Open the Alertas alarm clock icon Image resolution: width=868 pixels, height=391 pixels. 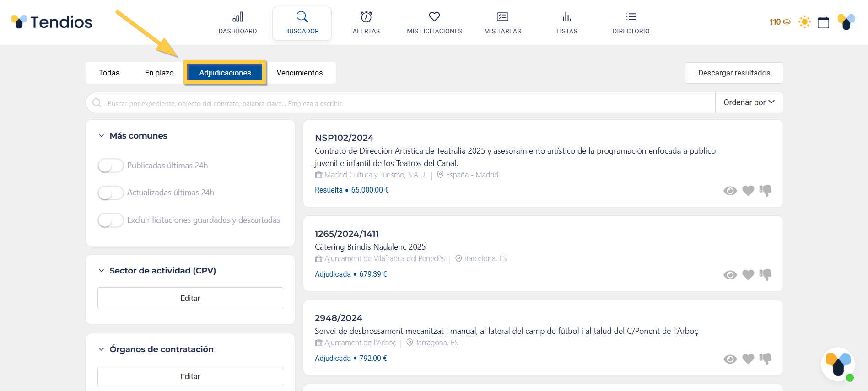(x=366, y=17)
